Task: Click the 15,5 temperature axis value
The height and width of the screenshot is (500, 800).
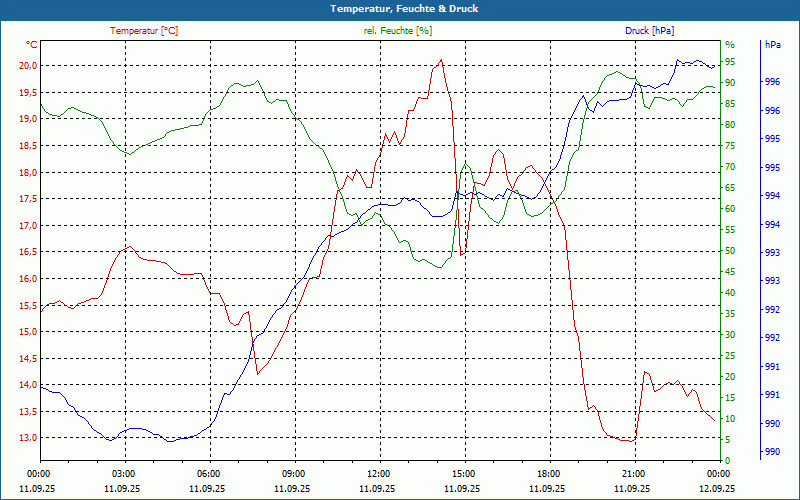Action: 29,305
